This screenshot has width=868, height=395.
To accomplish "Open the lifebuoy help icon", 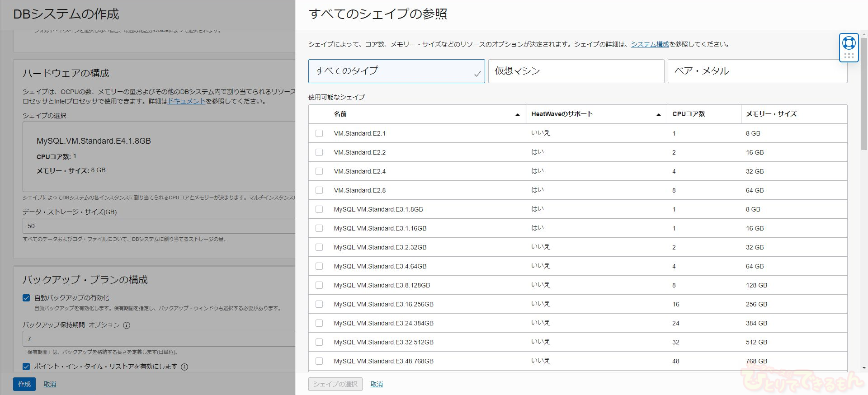I will tap(849, 43).
